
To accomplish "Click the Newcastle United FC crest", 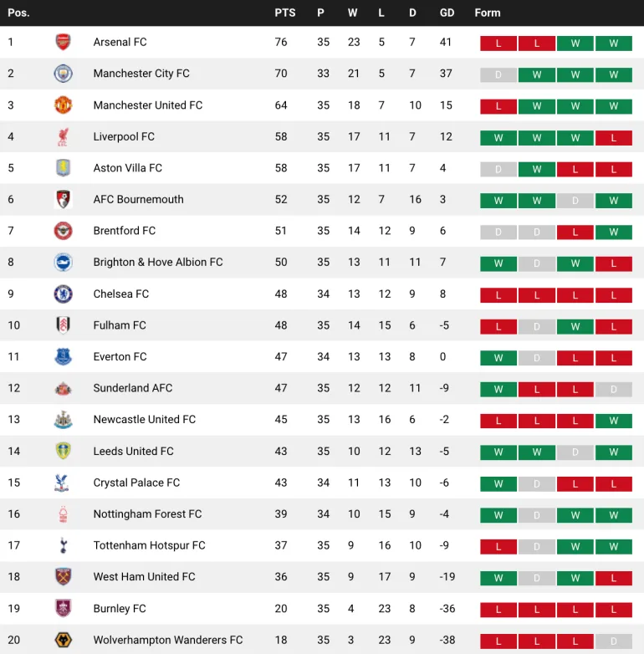I will click(63, 420).
